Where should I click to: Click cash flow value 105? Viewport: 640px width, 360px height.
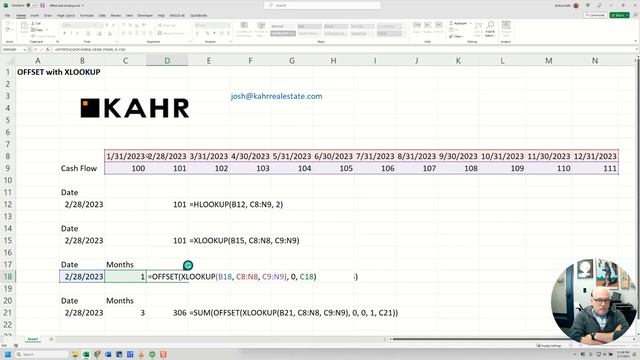point(346,168)
